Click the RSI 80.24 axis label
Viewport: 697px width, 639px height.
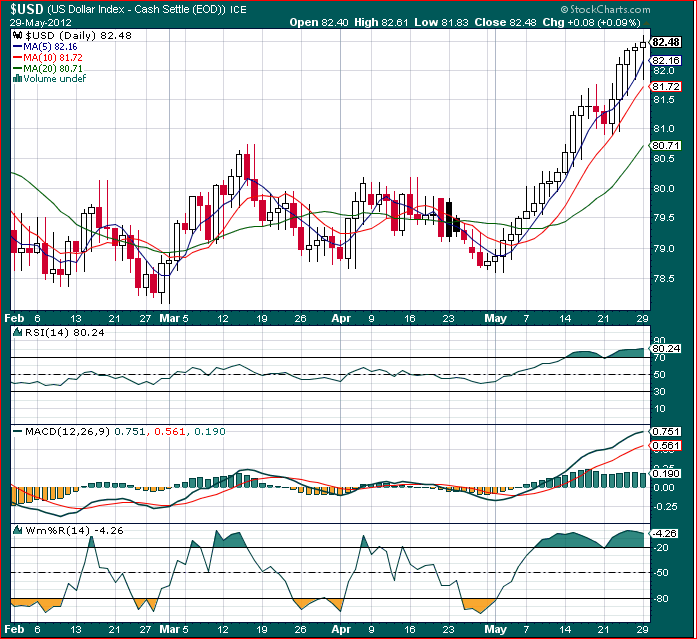pyautogui.click(x=665, y=349)
